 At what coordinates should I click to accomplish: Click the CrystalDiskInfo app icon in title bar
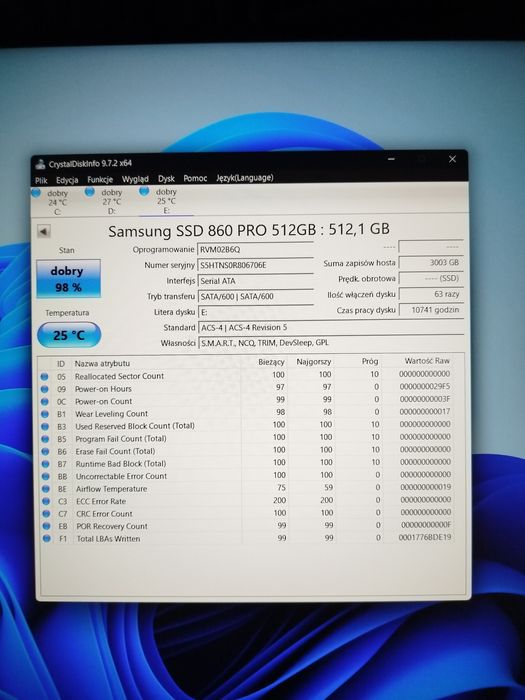pyautogui.click(x=40, y=164)
